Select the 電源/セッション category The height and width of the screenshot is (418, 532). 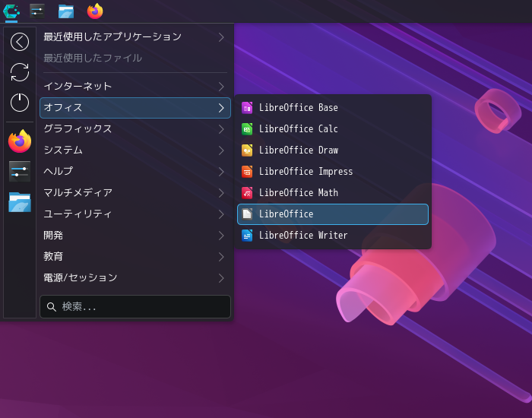tap(135, 278)
